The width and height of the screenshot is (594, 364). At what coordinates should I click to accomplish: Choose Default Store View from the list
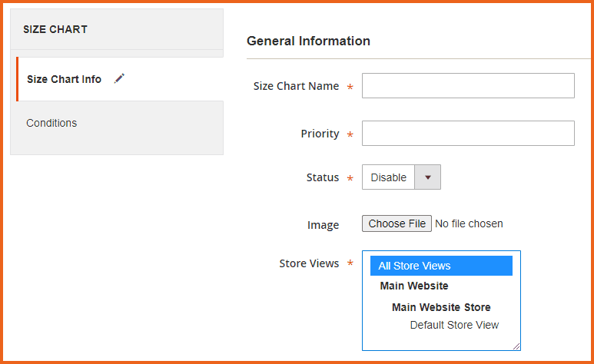pyautogui.click(x=454, y=325)
